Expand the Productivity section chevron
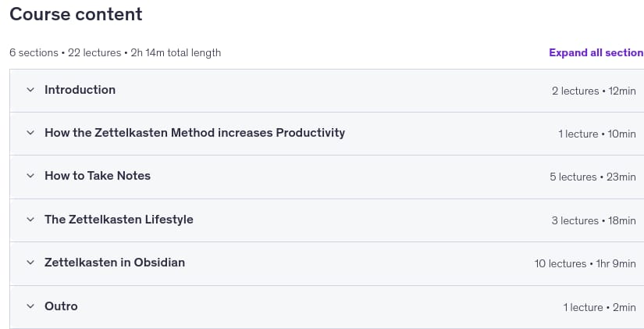 (x=30, y=133)
